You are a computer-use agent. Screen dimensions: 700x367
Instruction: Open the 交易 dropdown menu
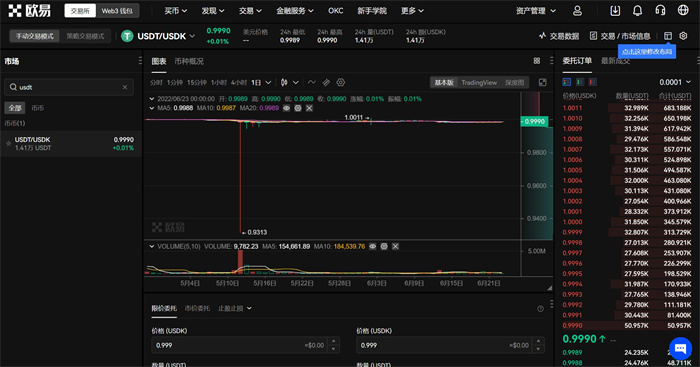250,11
